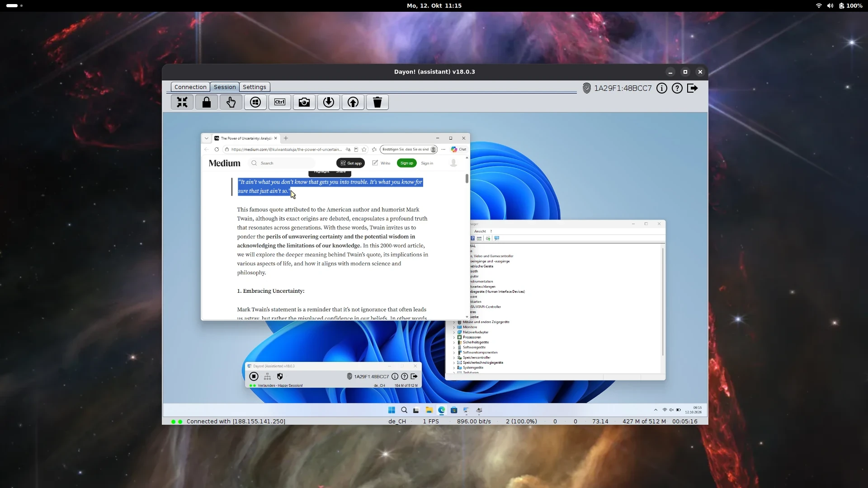
Task: Toggle the Windows key button
Action: [255, 103]
